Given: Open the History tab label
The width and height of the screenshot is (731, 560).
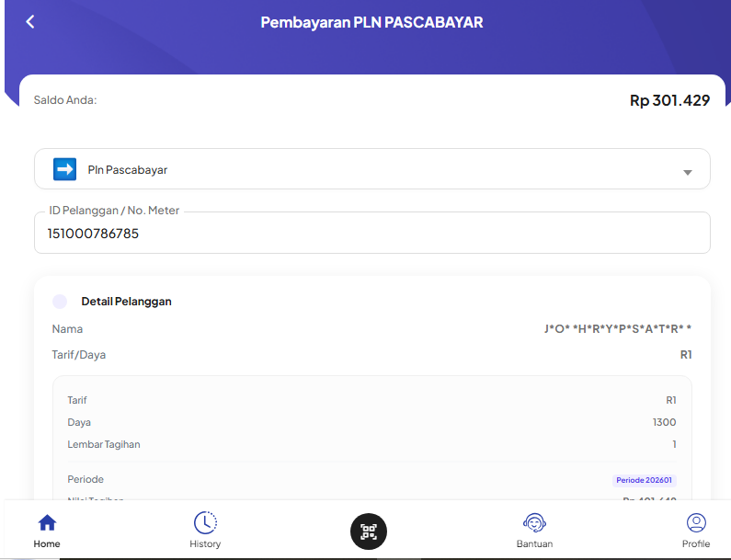Looking at the screenshot, I should click(x=205, y=543).
